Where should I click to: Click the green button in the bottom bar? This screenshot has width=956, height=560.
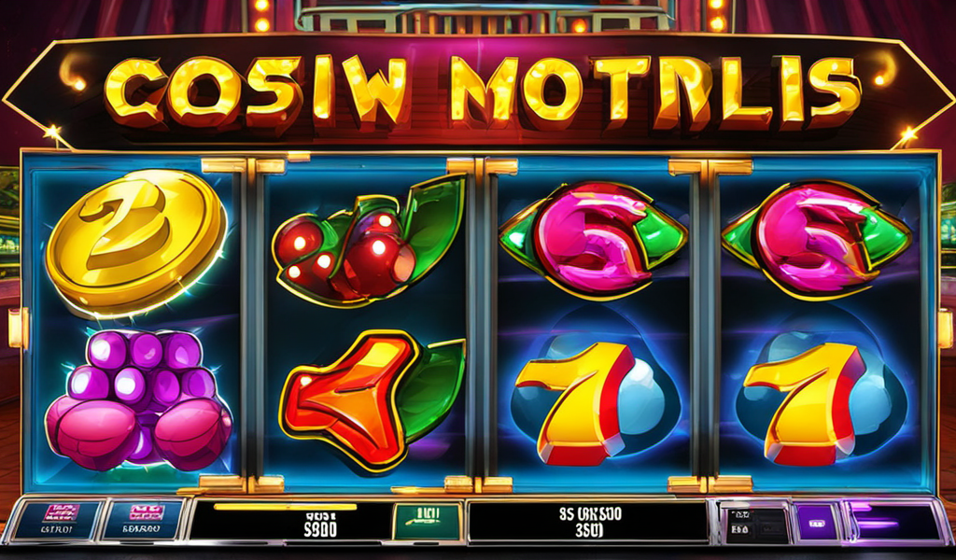pos(427,522)
